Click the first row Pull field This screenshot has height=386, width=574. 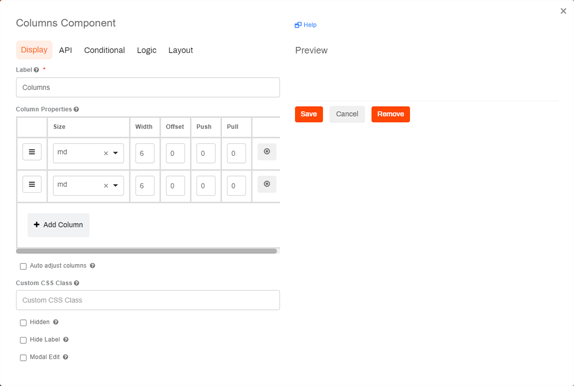tap(236, 153)
